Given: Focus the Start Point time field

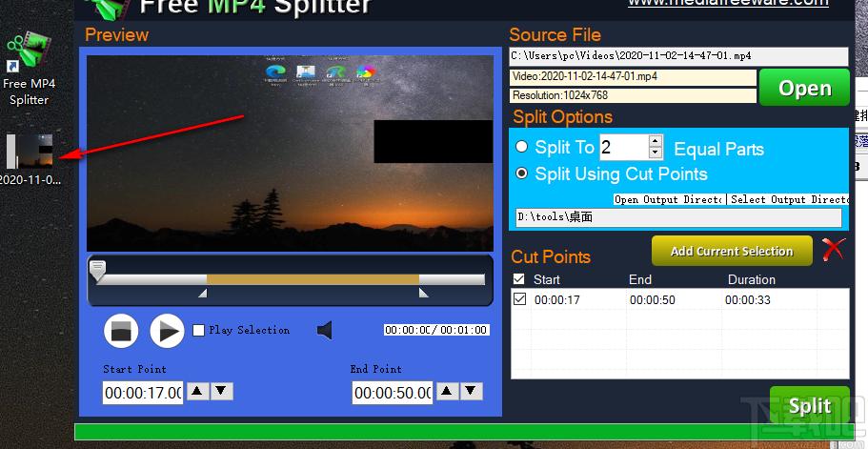Looking at the screenshot, I should (143, 393).
